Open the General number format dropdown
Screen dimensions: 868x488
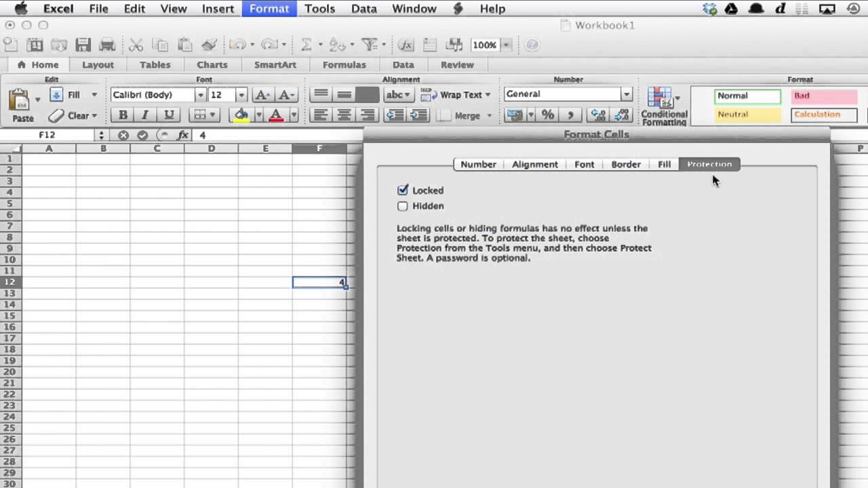(627, 94)
